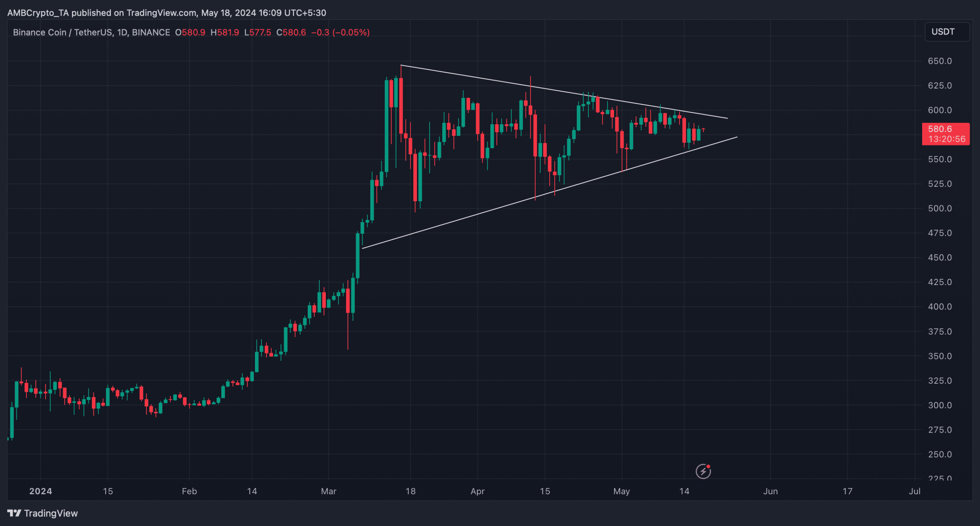Click the −0.3 (−0.05%) change value
The width and height of the screenshot is (980, 526).
coord(340,32)
